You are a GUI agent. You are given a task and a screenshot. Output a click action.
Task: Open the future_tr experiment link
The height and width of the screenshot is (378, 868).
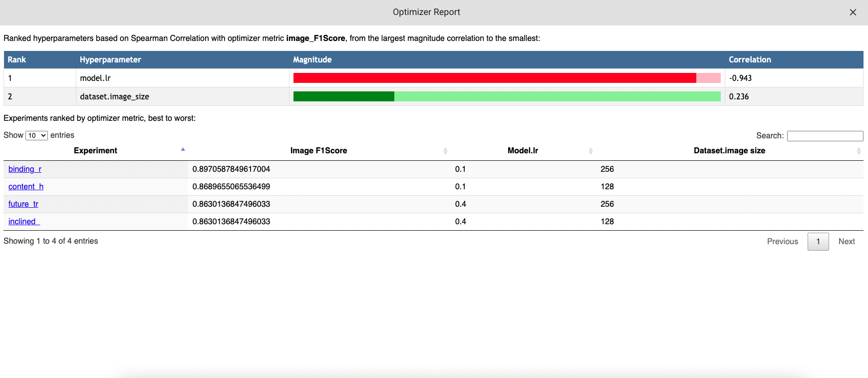click(x=23, y=204)
